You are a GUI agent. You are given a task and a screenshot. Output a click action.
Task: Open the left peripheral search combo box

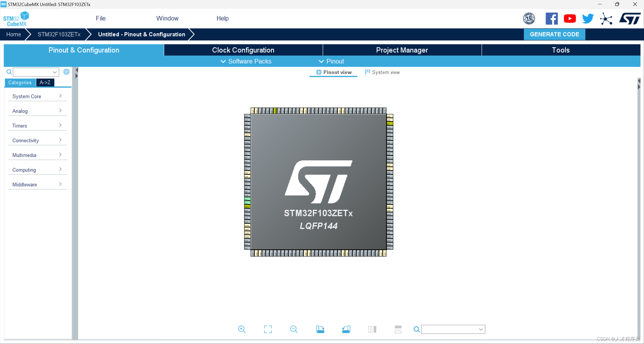[36, 72]
